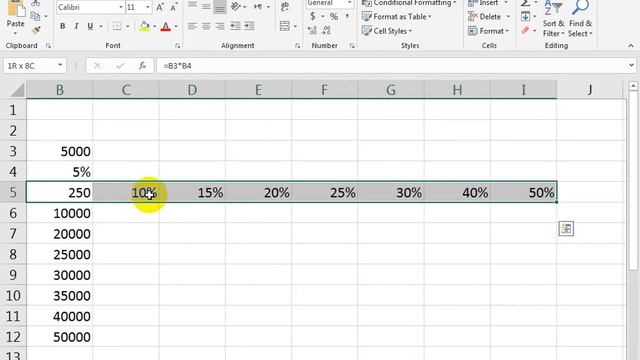Click the Decrease Decimal icon
This screenshot has height=360, width=640.
(x=326, y=31)
